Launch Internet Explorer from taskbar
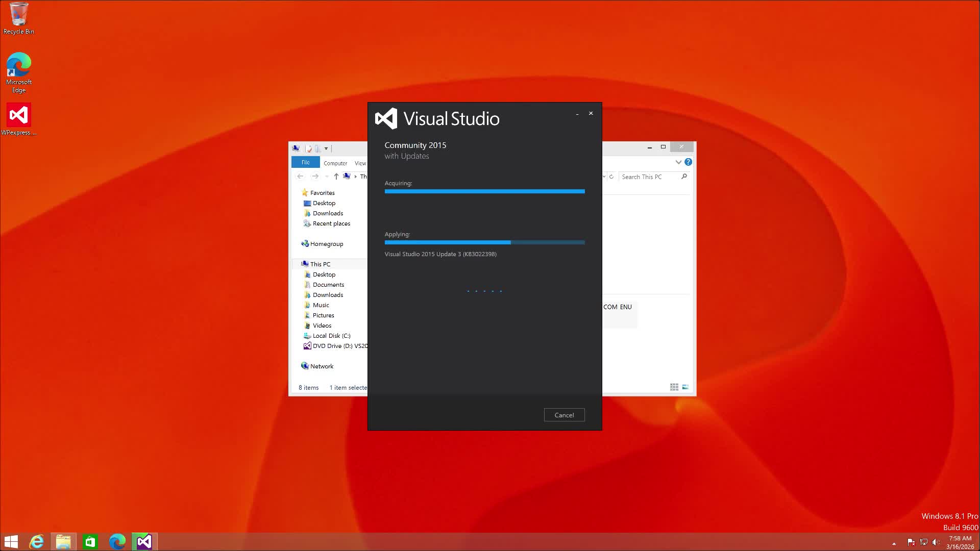 click(x=37, y=541)
